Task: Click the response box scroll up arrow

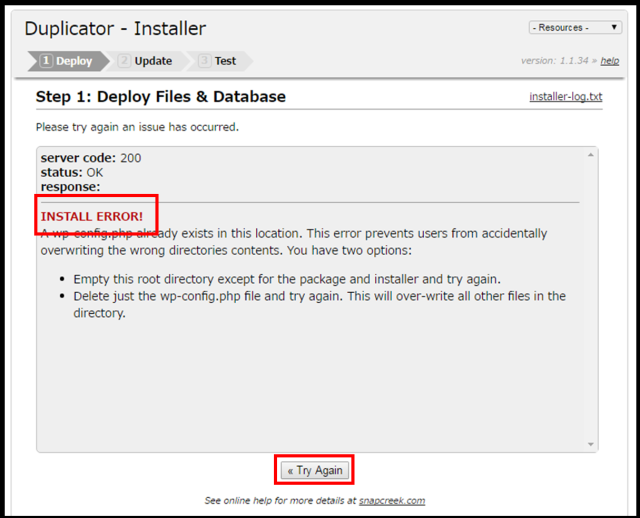Action: pos(591,155)
